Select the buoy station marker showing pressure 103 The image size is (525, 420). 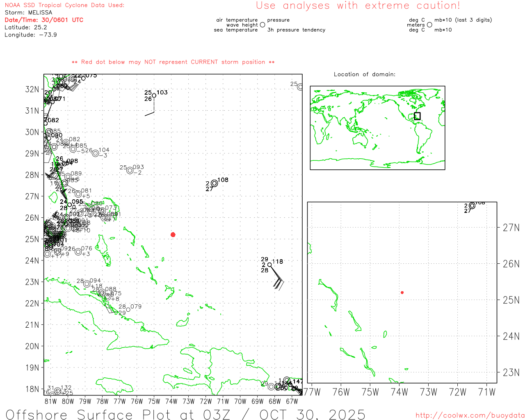pos(154,96)
